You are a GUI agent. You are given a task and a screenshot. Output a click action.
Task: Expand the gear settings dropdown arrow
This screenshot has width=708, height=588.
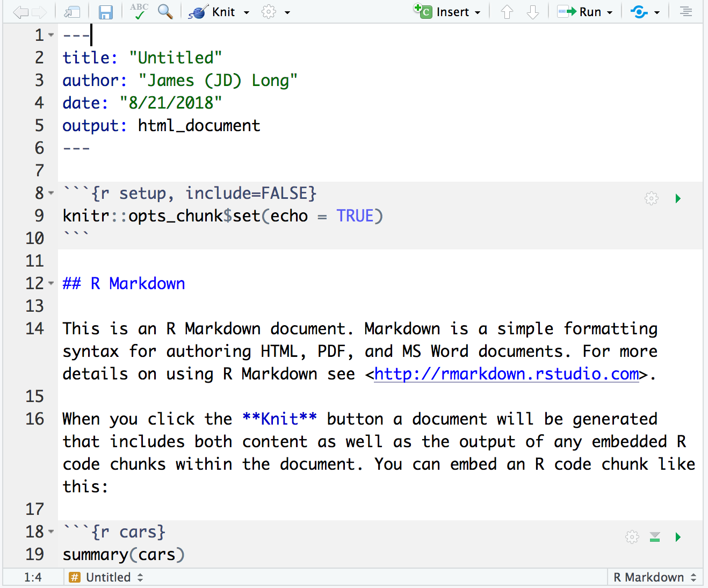287,12
